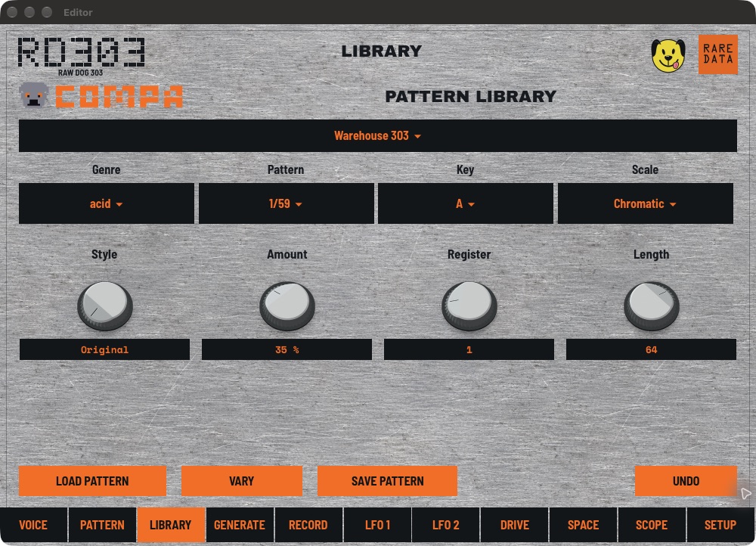Open the Warehouse 303 library dropdown
Viewport: 756px width, 546px height.
(377, 135)
